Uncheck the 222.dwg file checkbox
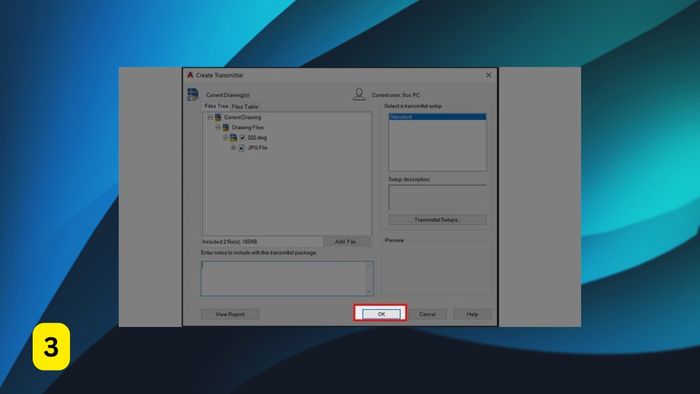 click(242, 138)
